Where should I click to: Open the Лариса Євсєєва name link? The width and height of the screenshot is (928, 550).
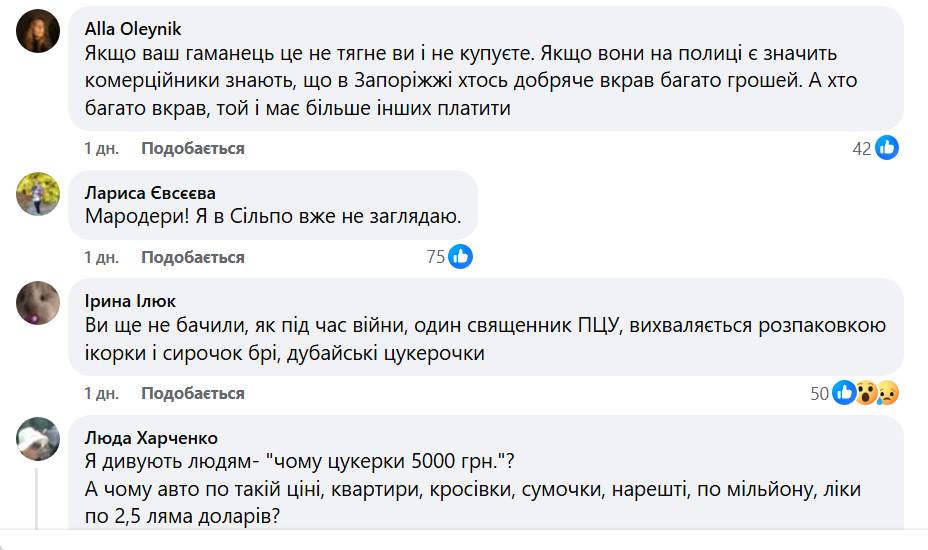(x=150, y=193)
